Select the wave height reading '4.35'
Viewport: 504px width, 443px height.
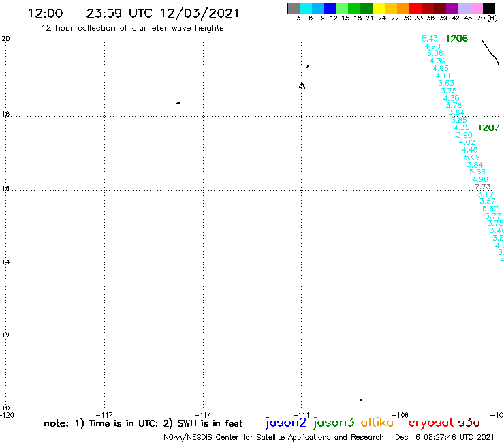(x=462, y=127)
